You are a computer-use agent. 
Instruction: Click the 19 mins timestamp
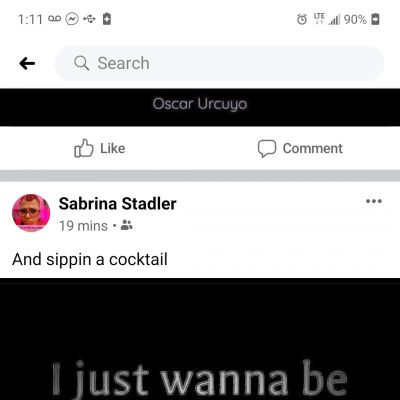[x=83, y=226]
